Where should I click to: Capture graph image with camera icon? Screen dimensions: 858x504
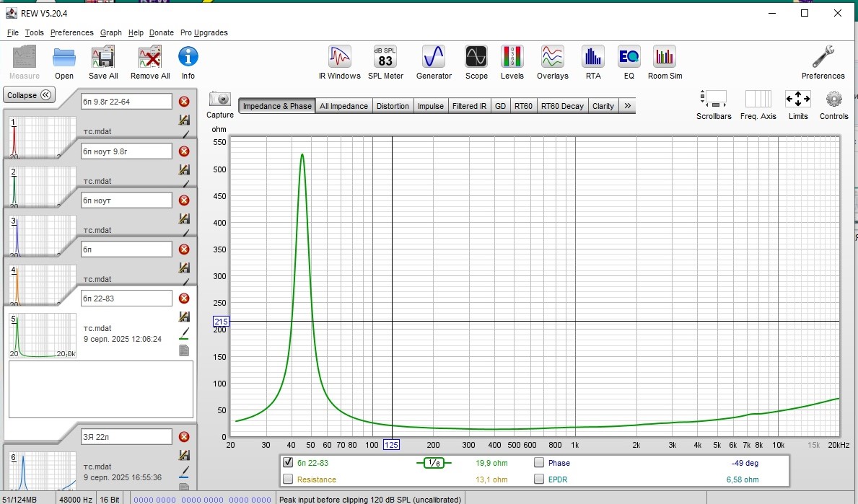220,99
